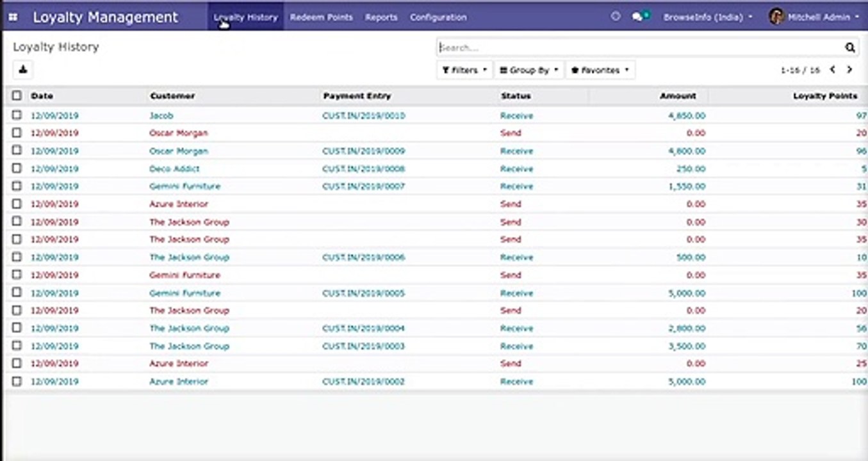
Task: Open the BrowseInfo (India) company switcher
Action: tap(708, 17)
